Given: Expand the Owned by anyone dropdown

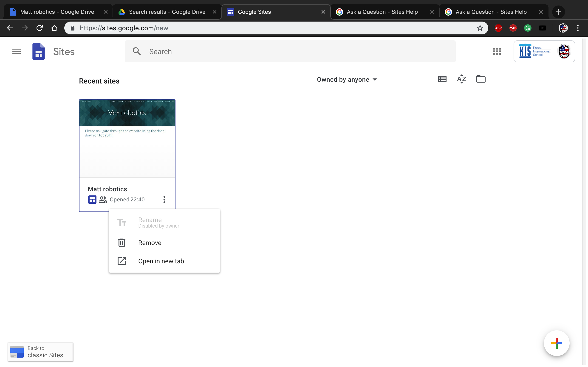Looking at the screenshot, I should pos(347,80).
